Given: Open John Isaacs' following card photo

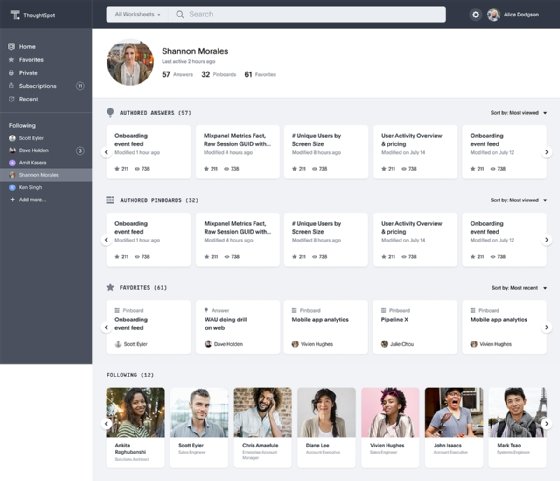Looking at the screenshot, I should (454, 412).
